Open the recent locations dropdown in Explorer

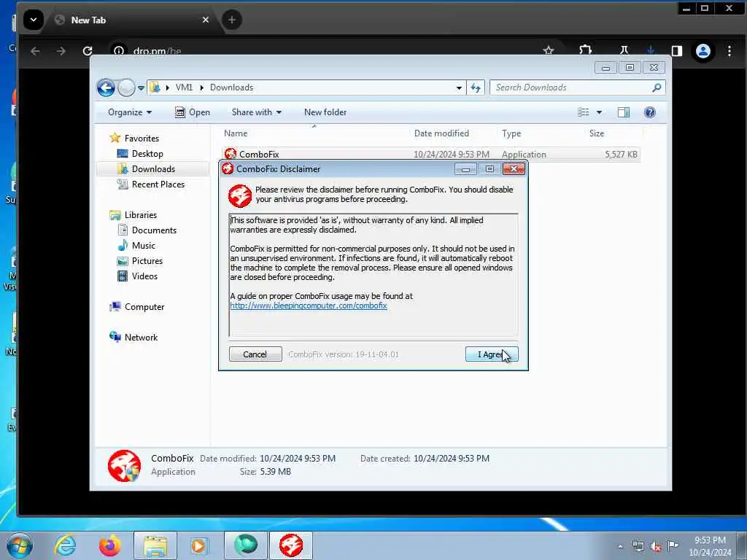coord(141,87)
